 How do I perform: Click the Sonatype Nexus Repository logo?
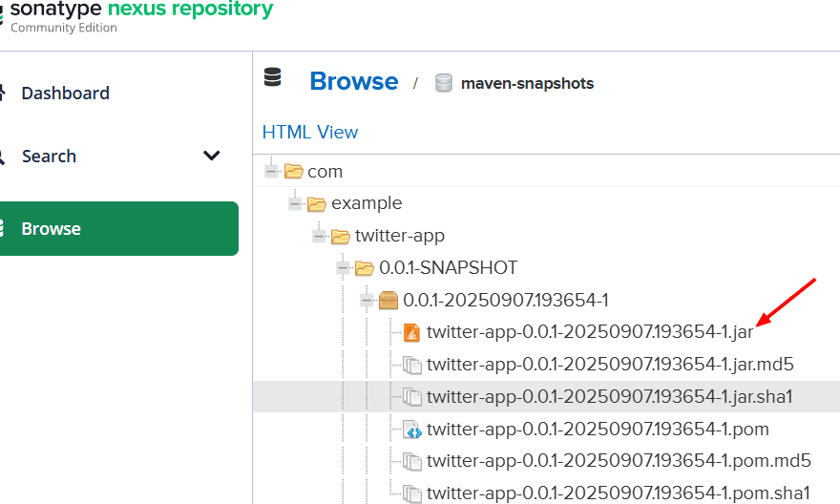136,16
